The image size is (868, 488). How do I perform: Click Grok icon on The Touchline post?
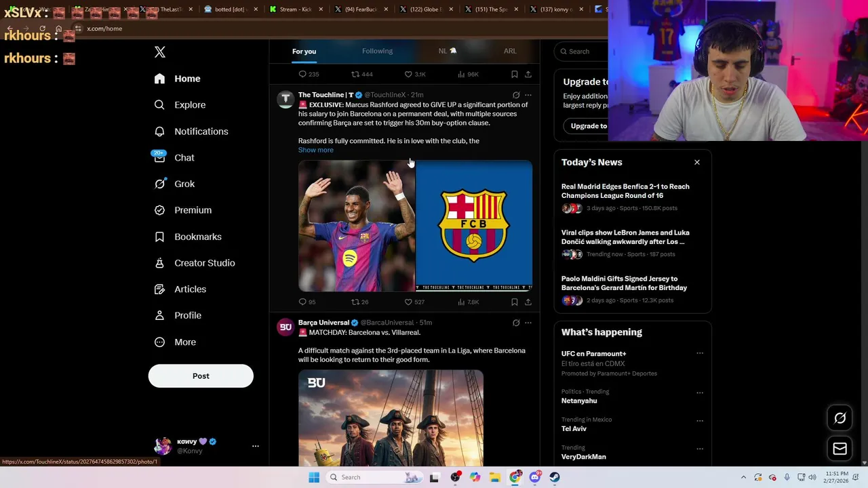pos(516,95)
